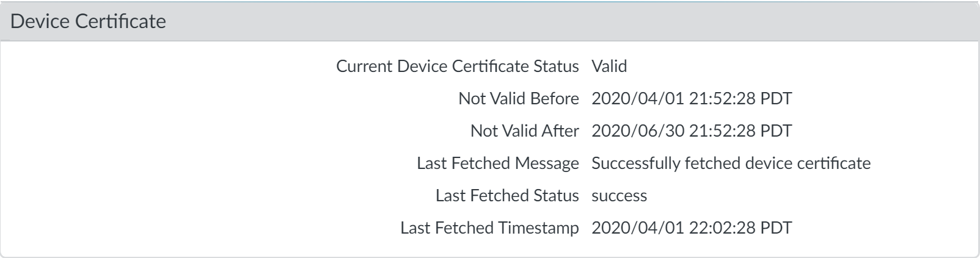Select the success status value
Image resolution: width=980 pixels, height=258 pixels.
(x=619, y=196)
